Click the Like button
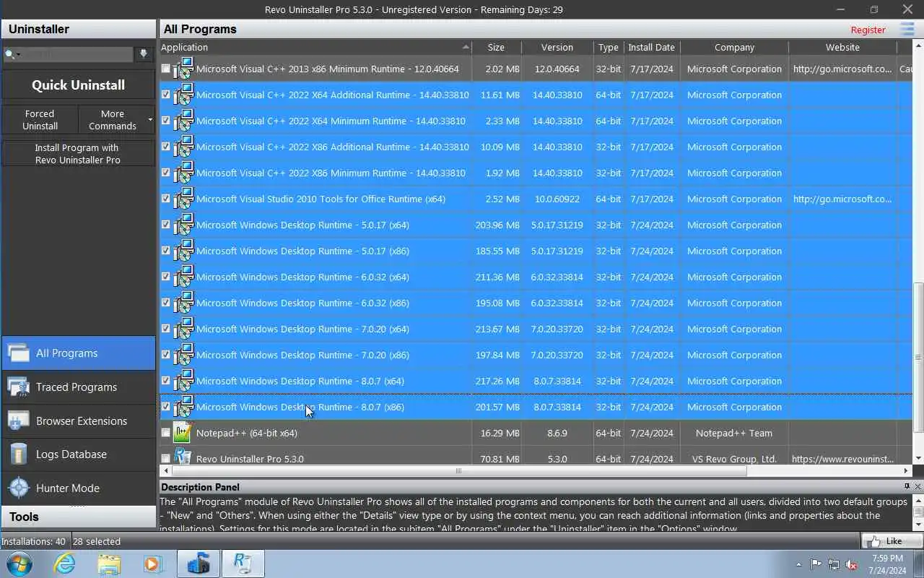Screen dimensions: 924x578 click(892, 541)
